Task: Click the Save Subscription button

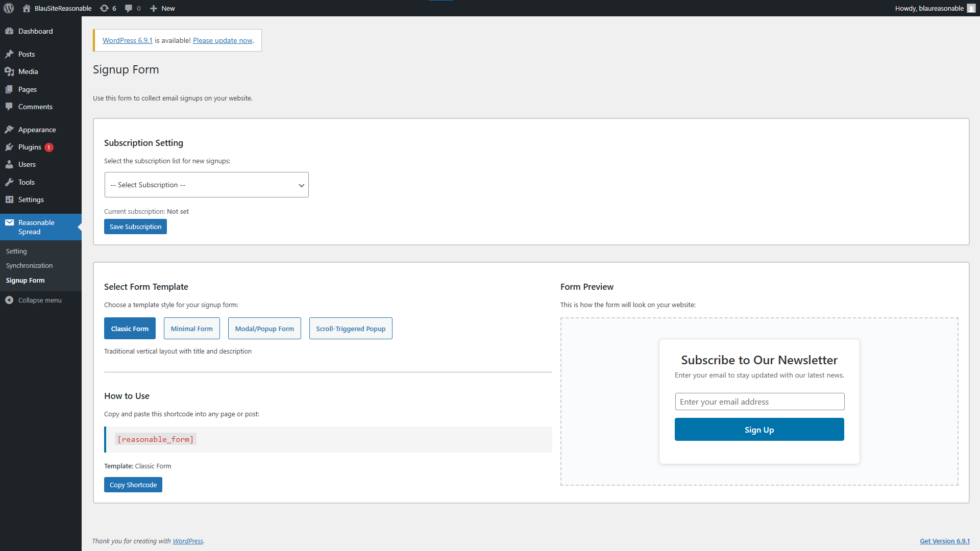Action: point(135,227)
